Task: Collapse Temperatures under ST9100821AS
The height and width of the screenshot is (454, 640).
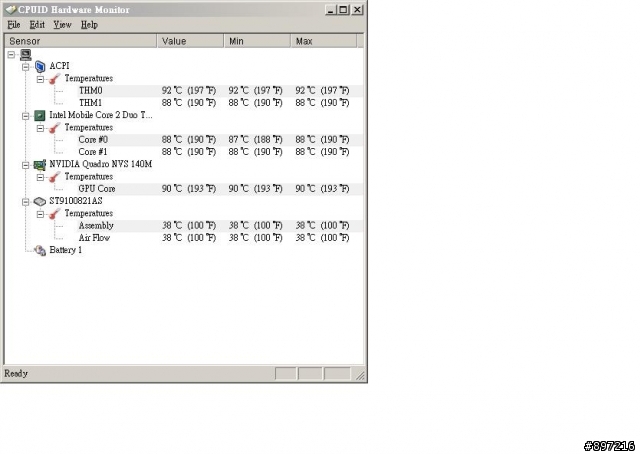Action: tap(40, 214)
